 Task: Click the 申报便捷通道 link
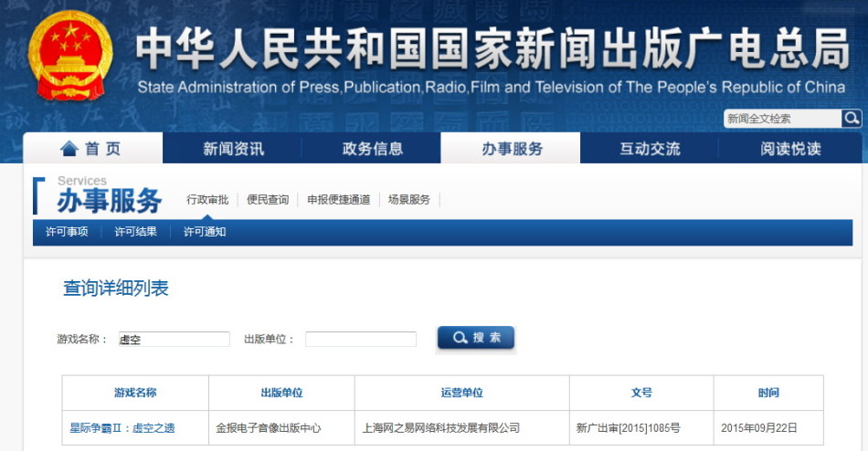(x=338, y=200)
